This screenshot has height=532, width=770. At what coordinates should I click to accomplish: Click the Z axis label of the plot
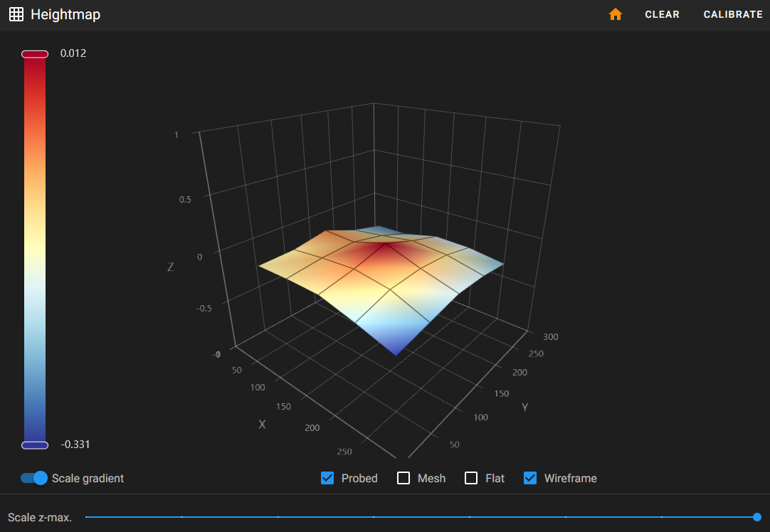pos(170,267)
